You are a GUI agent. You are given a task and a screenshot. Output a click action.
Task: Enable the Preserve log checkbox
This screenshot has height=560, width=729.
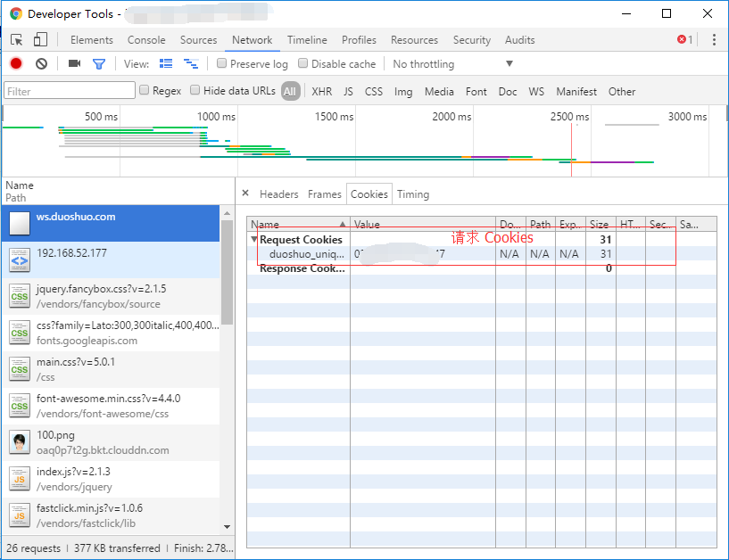pos(222,63)
